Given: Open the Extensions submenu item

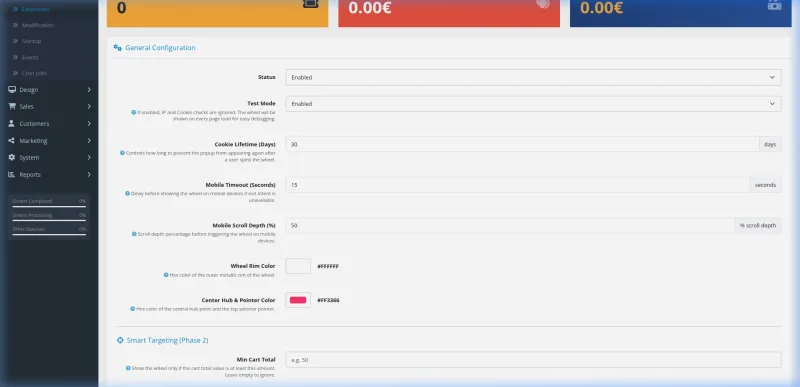Looking at the screenshot, I should coord(35,9).
